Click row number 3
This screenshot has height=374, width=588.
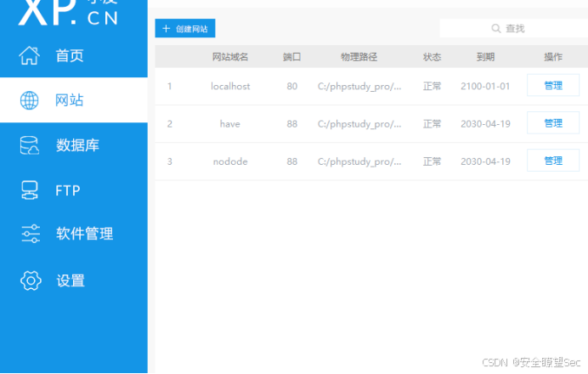[x=169, y=161]
